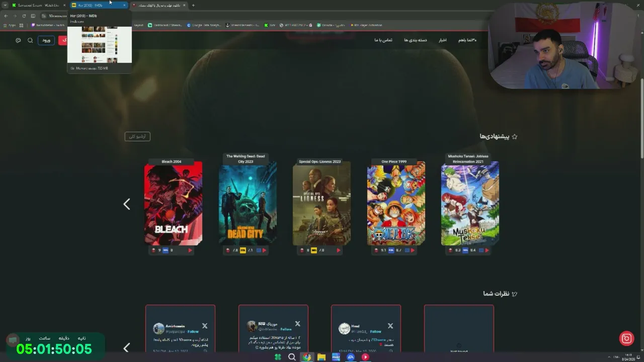Play Mushoku Tensei via red play icon
This screenshot has width=644, height=362.
487,250
